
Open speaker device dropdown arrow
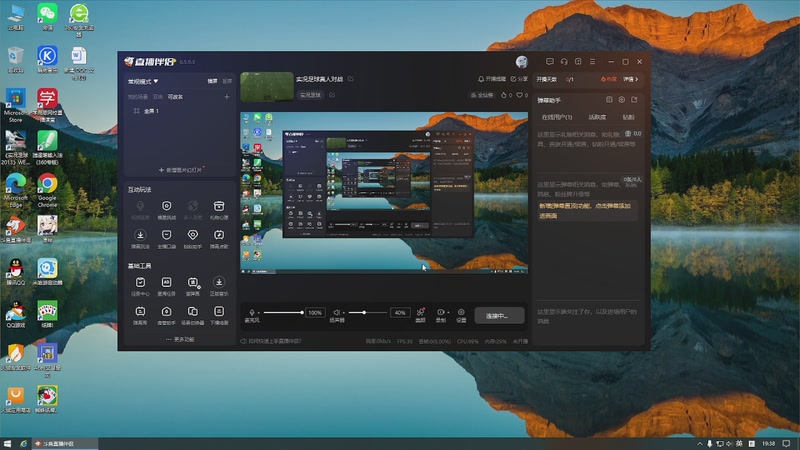pyautogui.click(x=343, y=312)
